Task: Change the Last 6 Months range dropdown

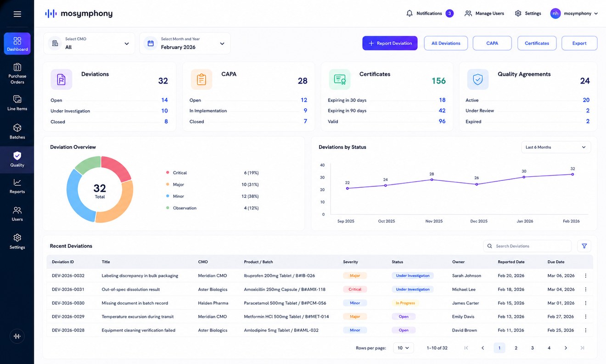Action: click(x=556, y=147)
